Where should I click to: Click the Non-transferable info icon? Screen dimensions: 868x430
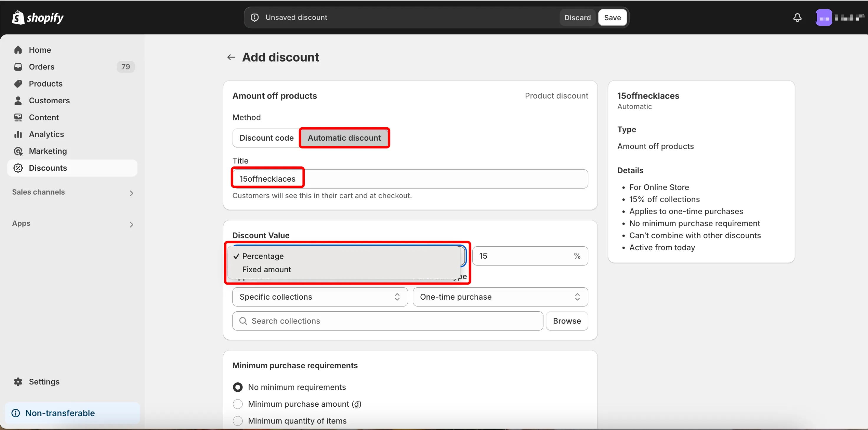[x=16, y=413]
